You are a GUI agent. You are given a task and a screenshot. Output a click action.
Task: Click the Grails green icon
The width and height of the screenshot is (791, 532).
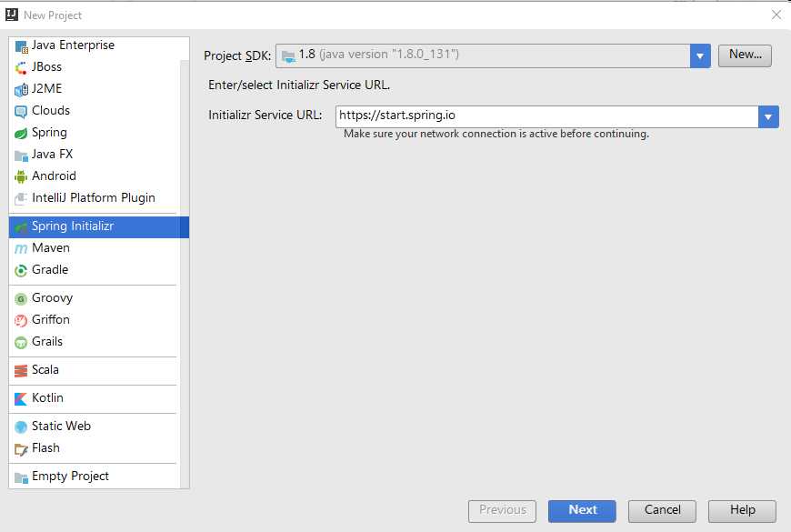coord(21,343)
